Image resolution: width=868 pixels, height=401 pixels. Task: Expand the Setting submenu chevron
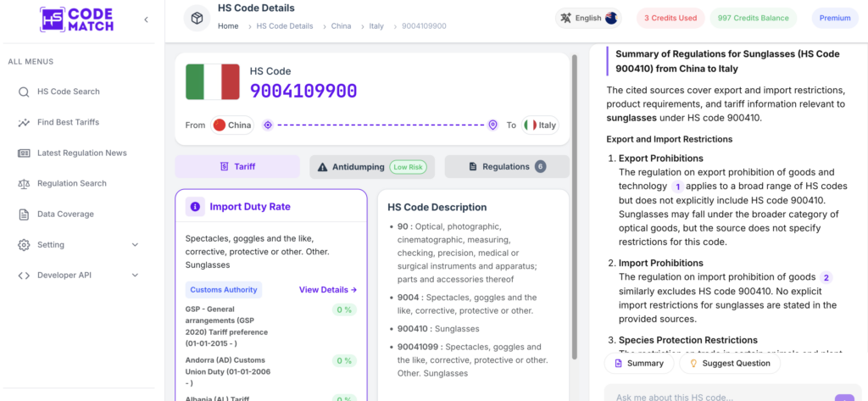(135, 245)
